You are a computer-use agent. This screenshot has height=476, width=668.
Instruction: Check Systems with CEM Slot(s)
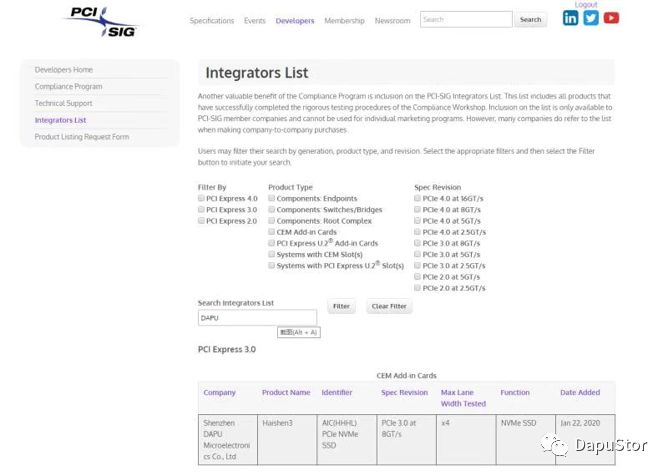click(x=271, y=254)
